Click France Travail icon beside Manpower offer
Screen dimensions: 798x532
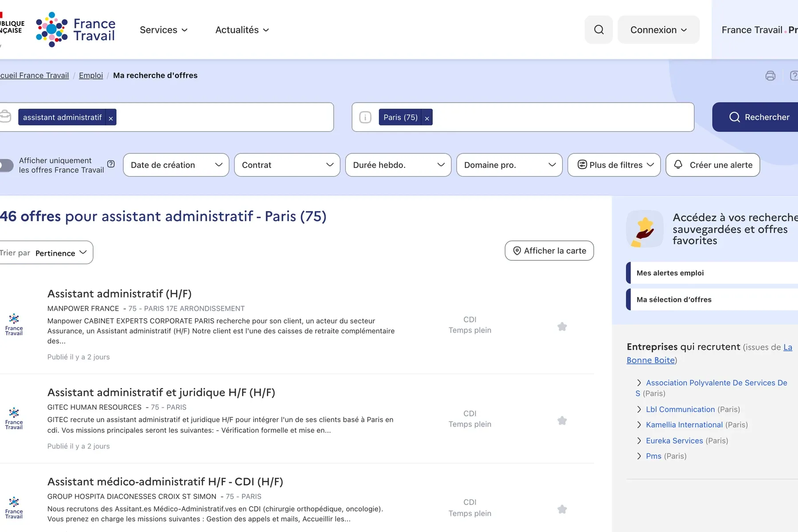point(14,325)
